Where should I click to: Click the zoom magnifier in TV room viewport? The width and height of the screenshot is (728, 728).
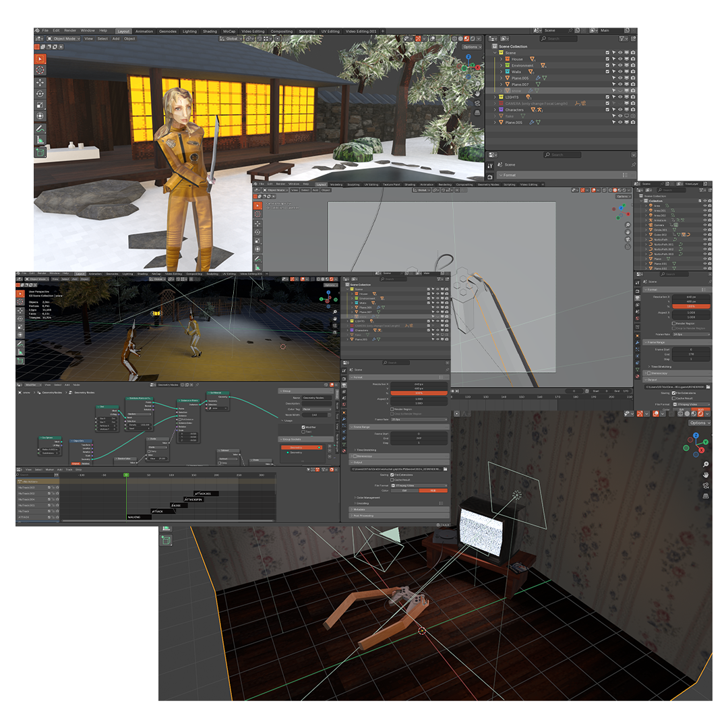click(x=706, y=464)
